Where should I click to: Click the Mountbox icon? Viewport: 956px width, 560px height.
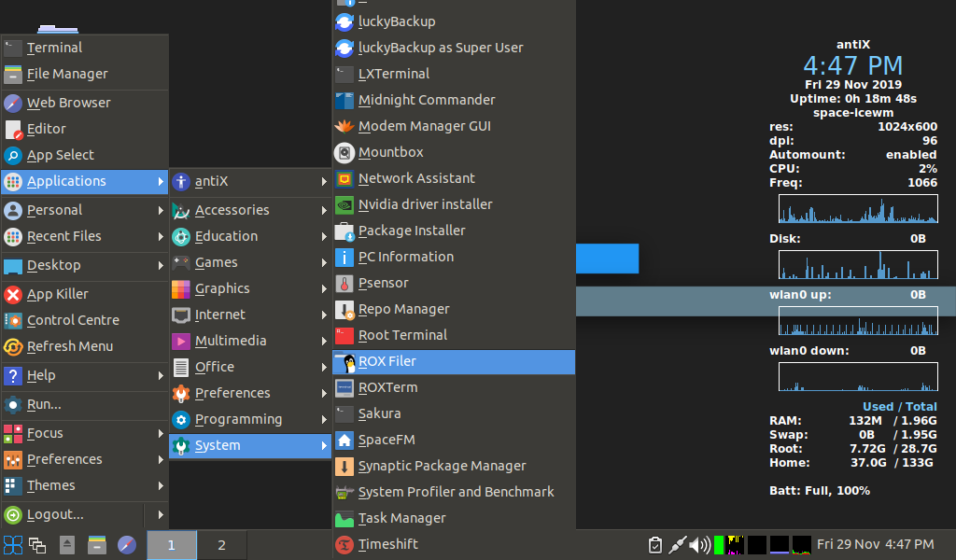point(344,153)
